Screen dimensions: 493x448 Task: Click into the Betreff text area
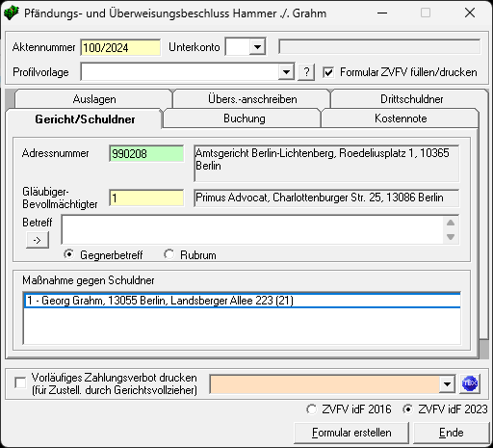(x=252, y=230)
